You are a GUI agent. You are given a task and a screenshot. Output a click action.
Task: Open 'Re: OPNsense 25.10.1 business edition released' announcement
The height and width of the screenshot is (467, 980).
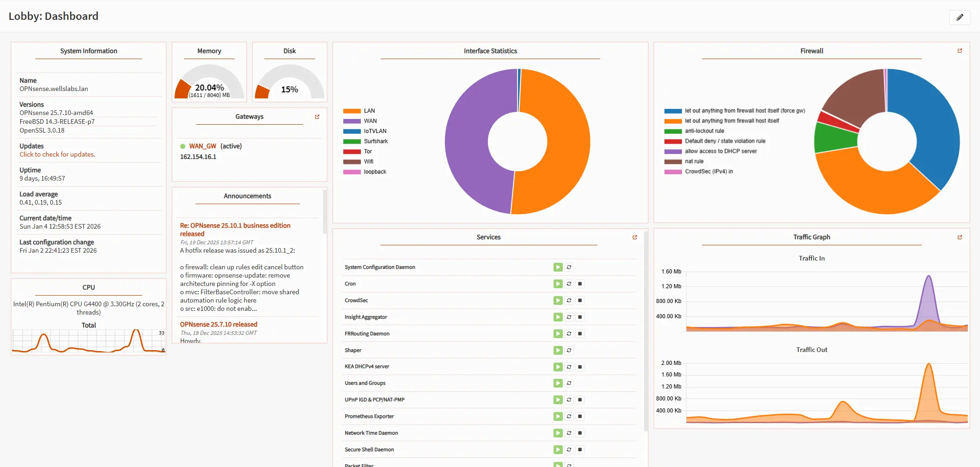pyautogui.click(x=235, y=230)
